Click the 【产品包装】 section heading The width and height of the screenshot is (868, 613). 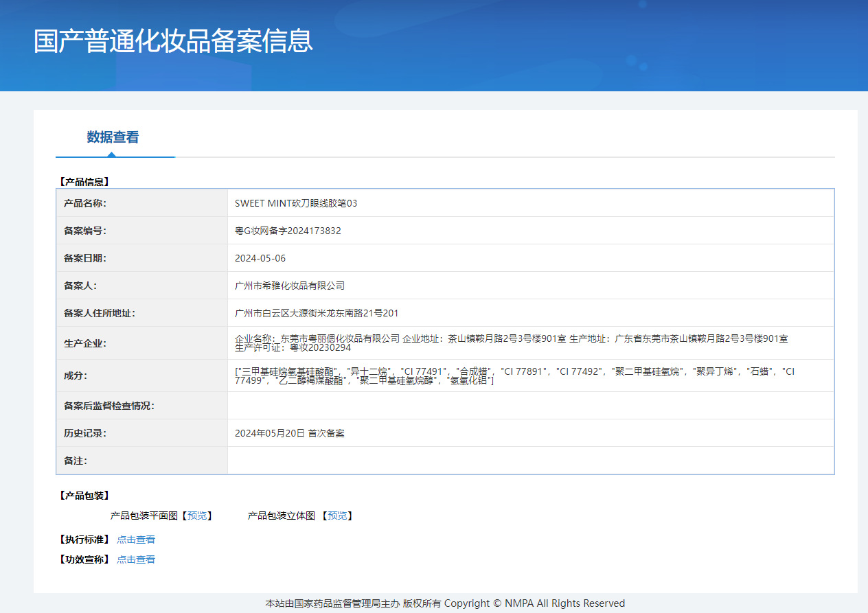point(84,496)
